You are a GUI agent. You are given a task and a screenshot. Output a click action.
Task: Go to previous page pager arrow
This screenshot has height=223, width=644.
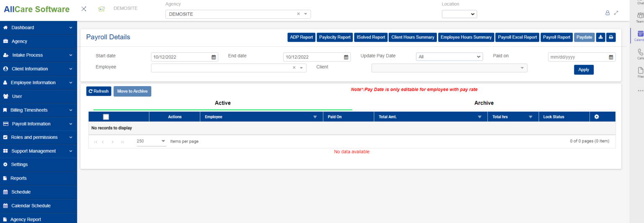pyautogui.click(x=103, y=142)
